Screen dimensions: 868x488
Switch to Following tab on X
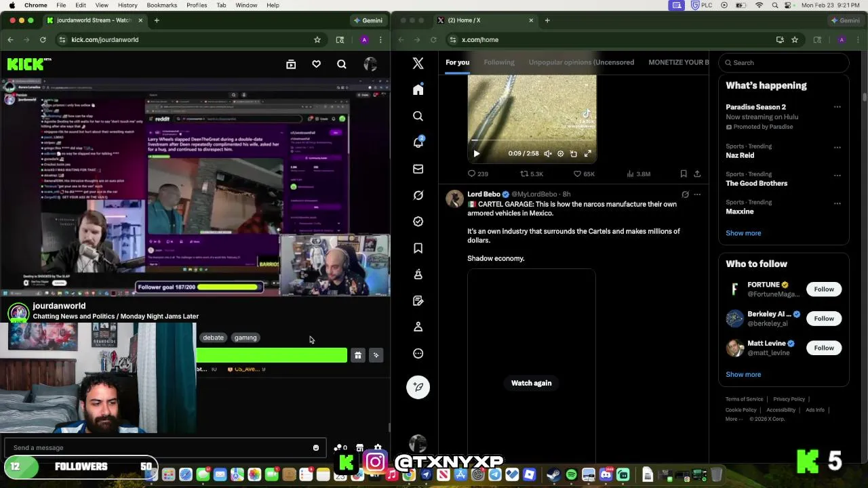[499, 62]
